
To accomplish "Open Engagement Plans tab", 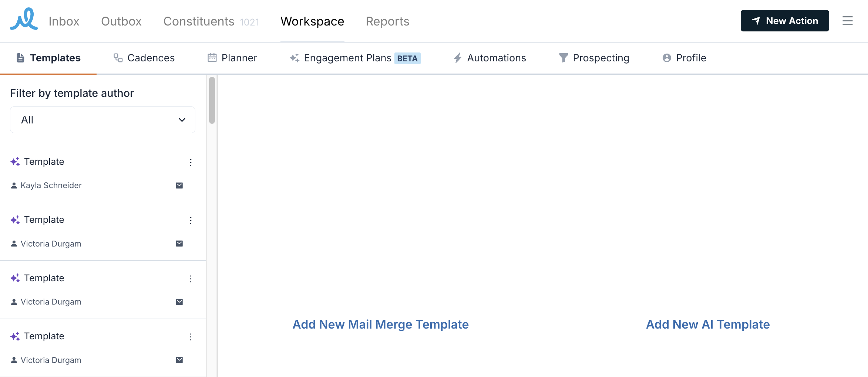I will point(355,58).
